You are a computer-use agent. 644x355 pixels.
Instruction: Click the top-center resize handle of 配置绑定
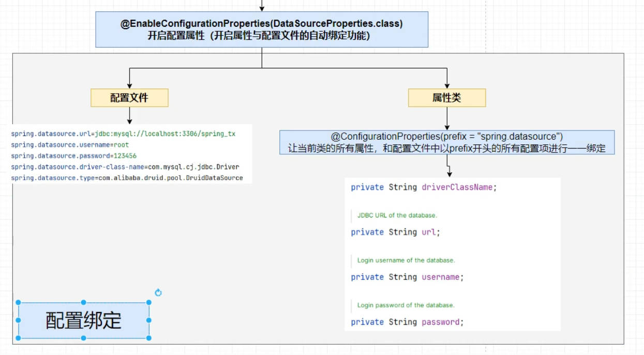click(x=84, y=303)
